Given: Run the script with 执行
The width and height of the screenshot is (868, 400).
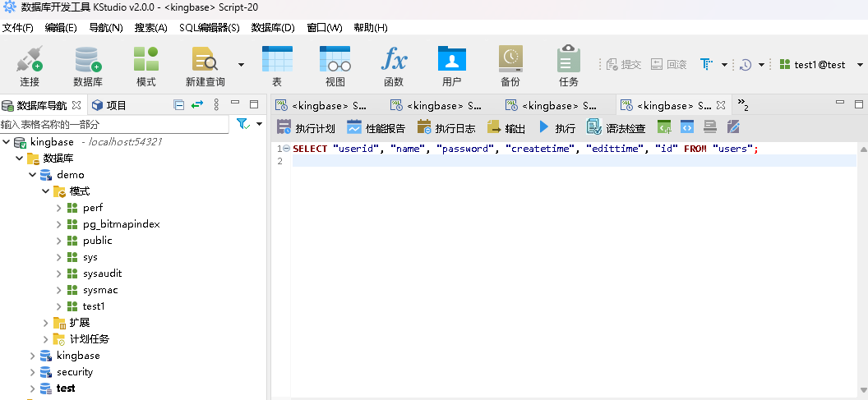Looking at the screenshot, I should point(557,128).
